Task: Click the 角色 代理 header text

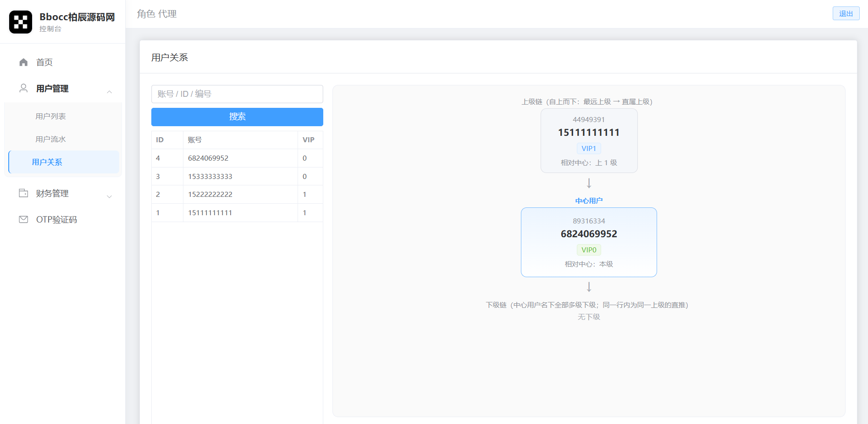Action: point(157,14)
